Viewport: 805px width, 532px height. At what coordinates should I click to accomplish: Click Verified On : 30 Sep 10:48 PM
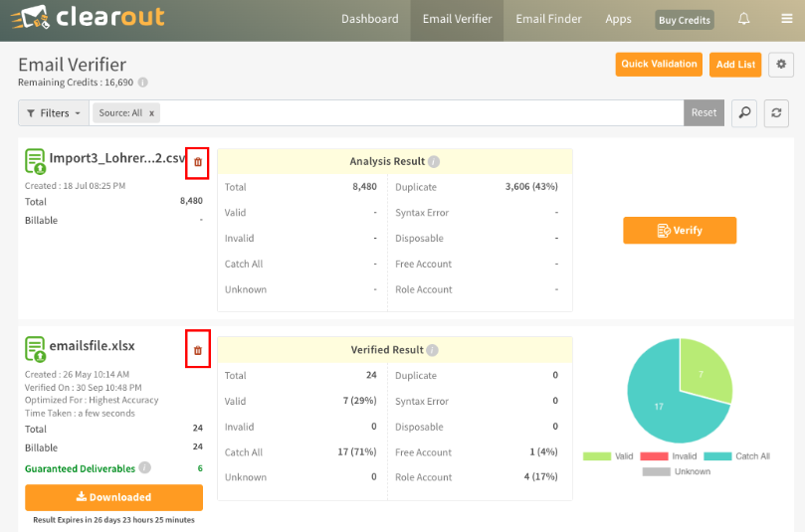pos(84,388)
